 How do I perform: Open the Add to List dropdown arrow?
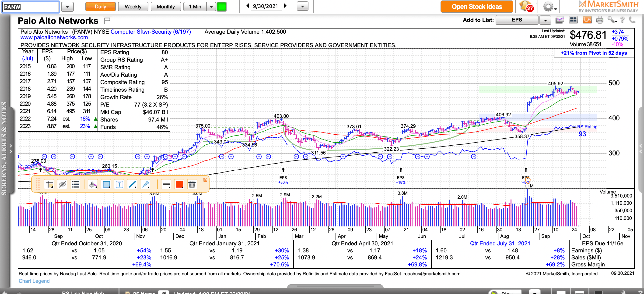545,20
